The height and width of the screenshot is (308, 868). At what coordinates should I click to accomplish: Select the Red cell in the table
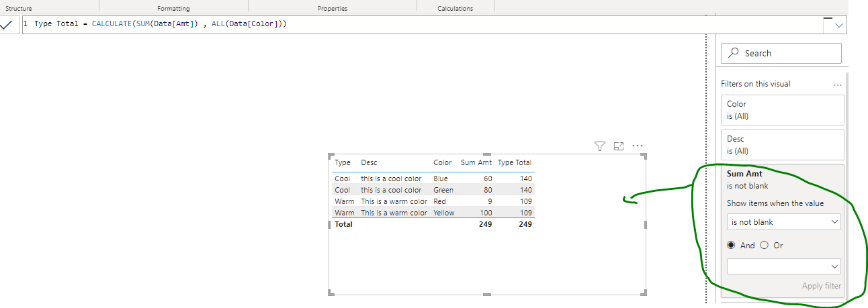440,201
